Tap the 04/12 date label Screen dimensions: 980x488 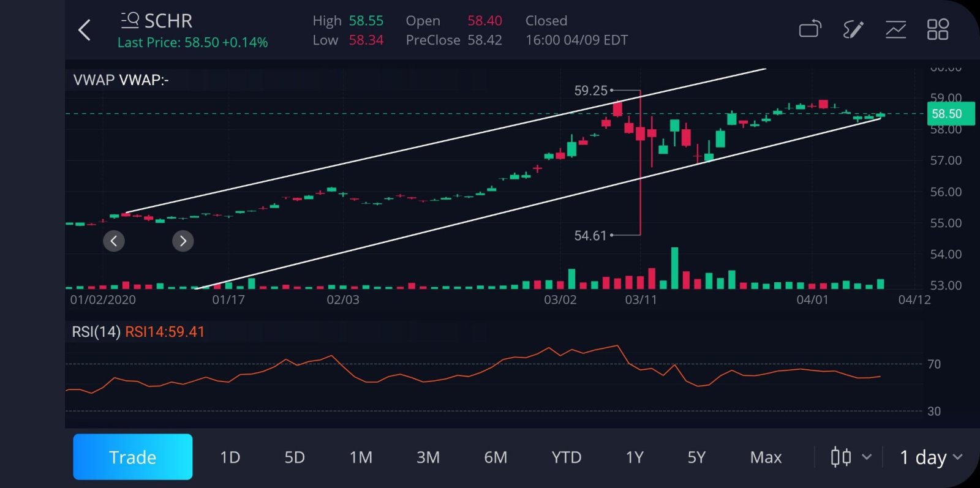pos(914,300)
